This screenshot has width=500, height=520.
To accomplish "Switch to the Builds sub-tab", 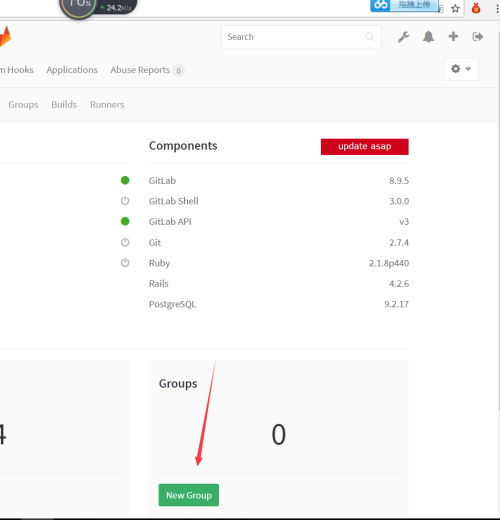I will [x=64, y=105].
